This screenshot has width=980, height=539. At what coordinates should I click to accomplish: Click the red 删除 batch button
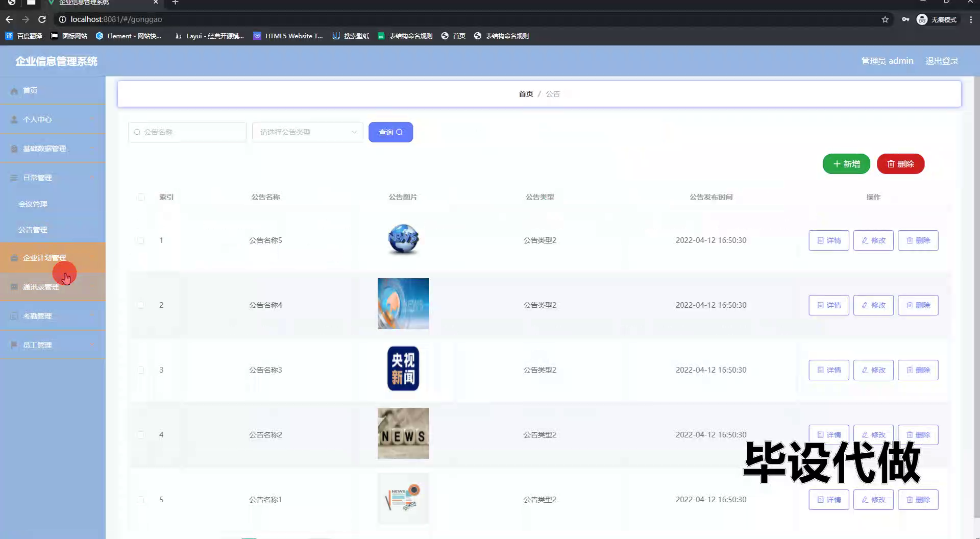[900, 164]
